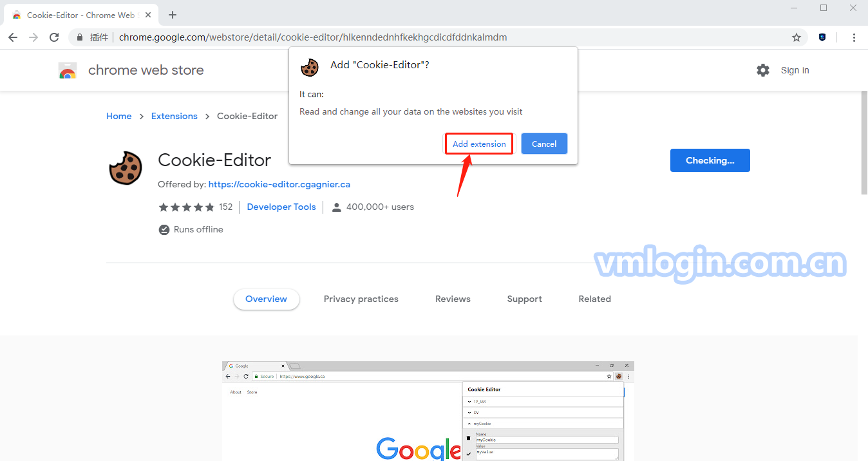Reload the page with refresh icon
This screenshot has height=461, width=868.
click(54, 37)
